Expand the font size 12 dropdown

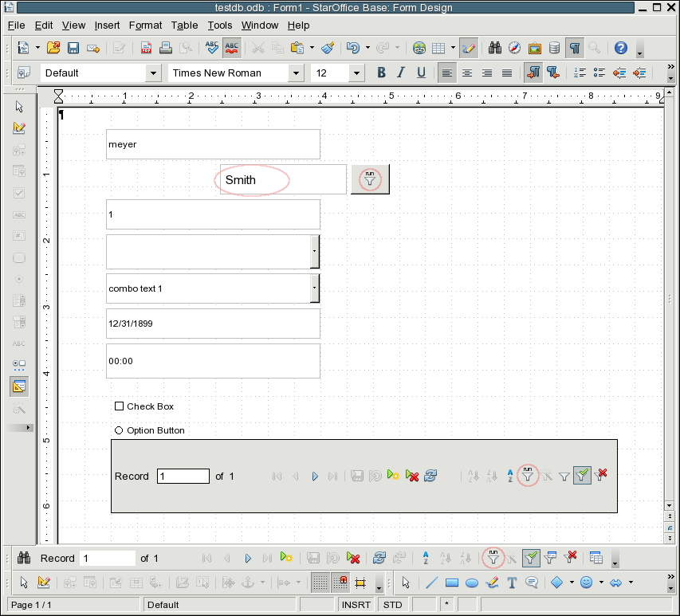coord(357,73)
